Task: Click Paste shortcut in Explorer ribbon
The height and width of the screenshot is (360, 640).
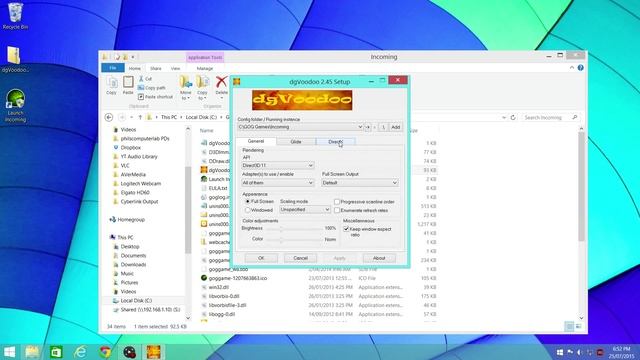Action: coord(156,97)
